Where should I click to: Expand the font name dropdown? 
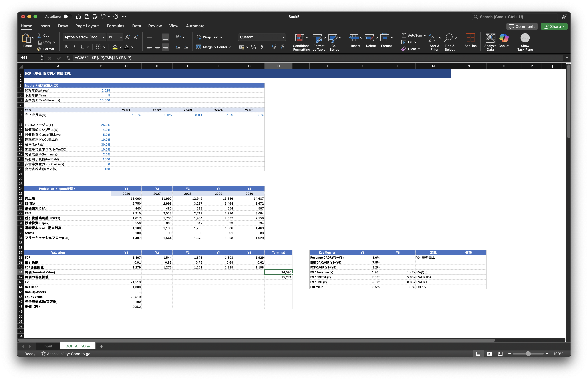pyautogui.click(x=104, y=37)
